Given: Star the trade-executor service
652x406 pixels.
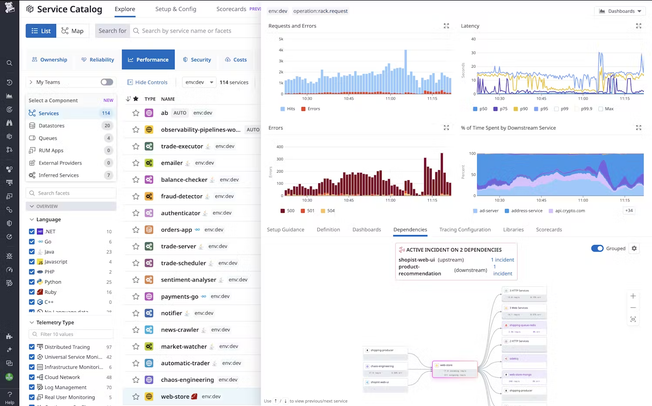Looking at the screenshot, I should coord(136,146).
